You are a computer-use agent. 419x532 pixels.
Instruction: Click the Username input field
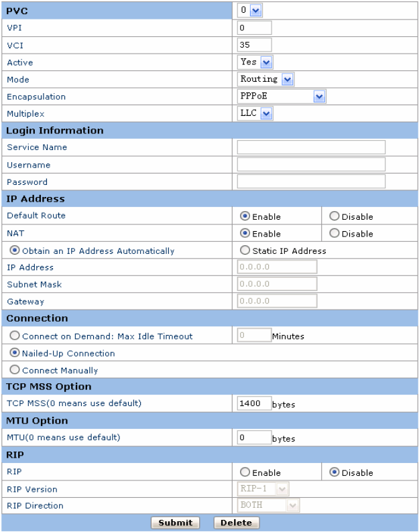[x=311, y=165]
